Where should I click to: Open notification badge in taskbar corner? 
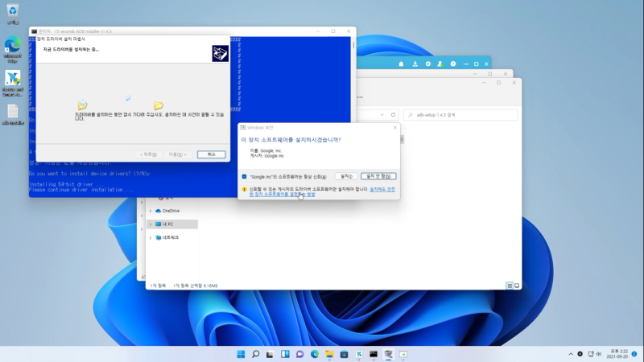pos(634,354)
